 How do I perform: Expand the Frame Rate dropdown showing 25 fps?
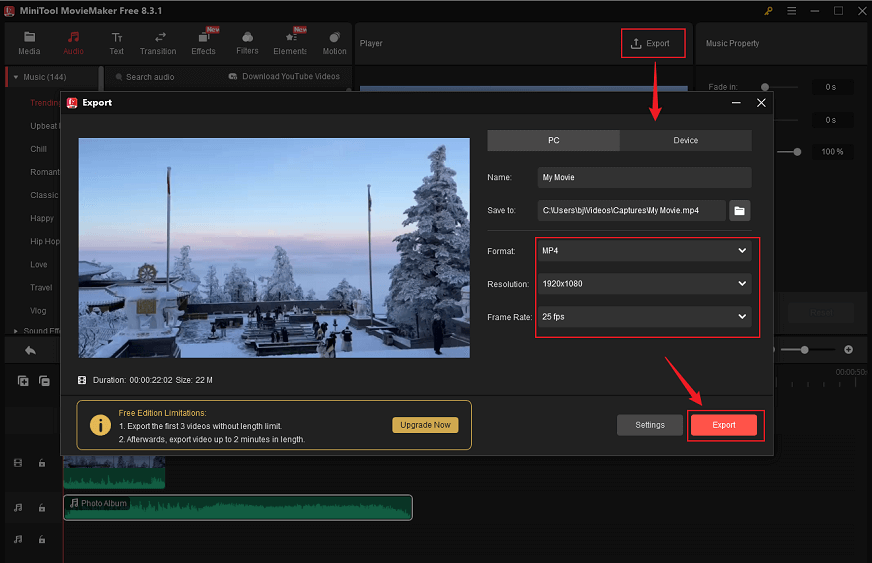[x=643, y=317]
